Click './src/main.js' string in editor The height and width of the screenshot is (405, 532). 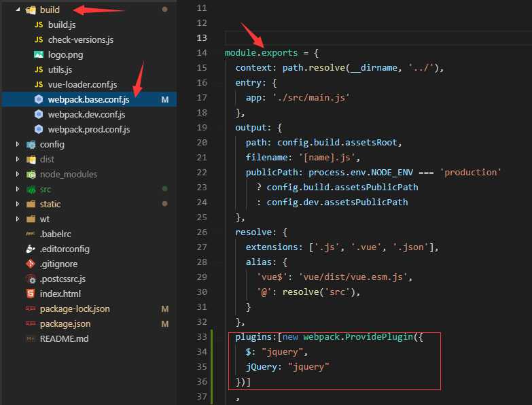click(x=311, y=98)
